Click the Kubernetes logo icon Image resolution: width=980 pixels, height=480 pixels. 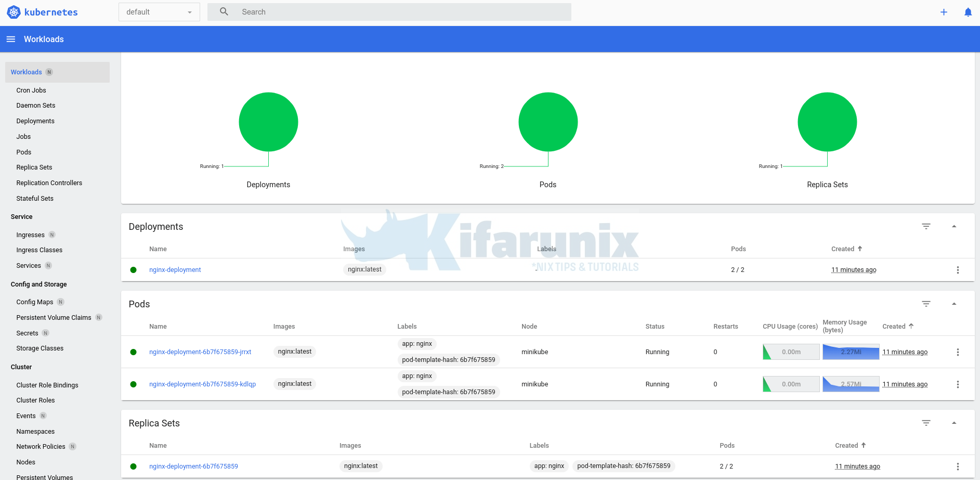pyautogui.click(x=14, y=12)
